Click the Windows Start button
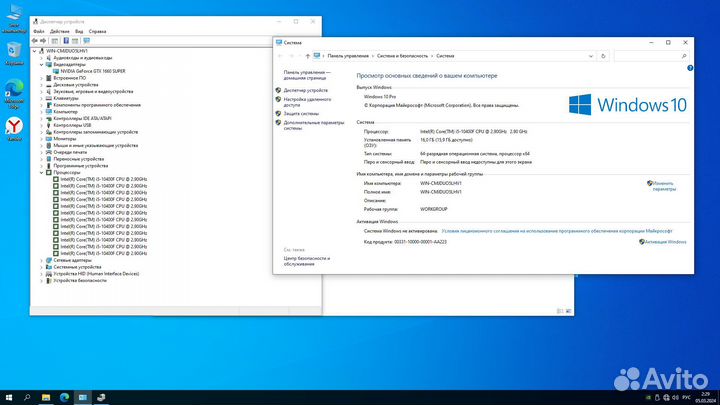 point(9,398)
